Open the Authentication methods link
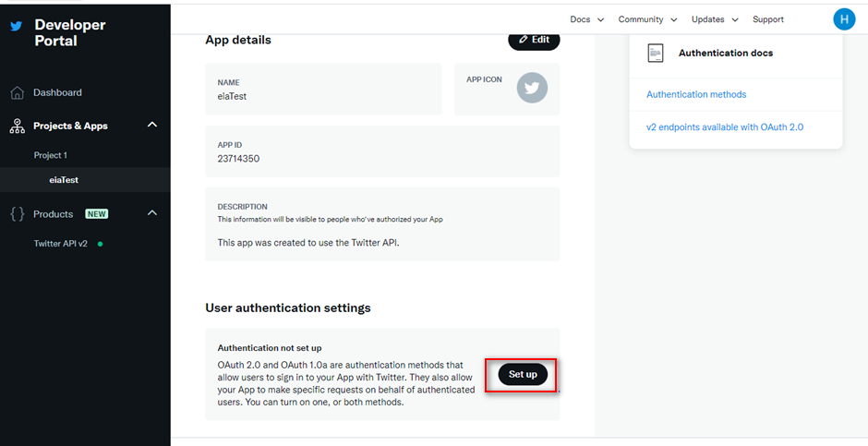Screen dimensions: 868x446 pyautogui.click(x=696, y=94)
